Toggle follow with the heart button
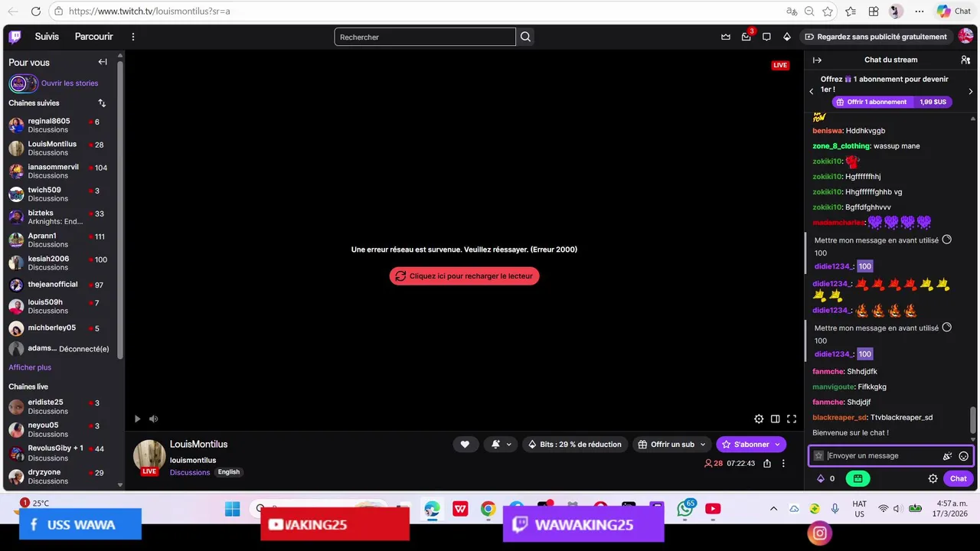The width and height of the screenshot is (980, 551). tap(465, 445)
